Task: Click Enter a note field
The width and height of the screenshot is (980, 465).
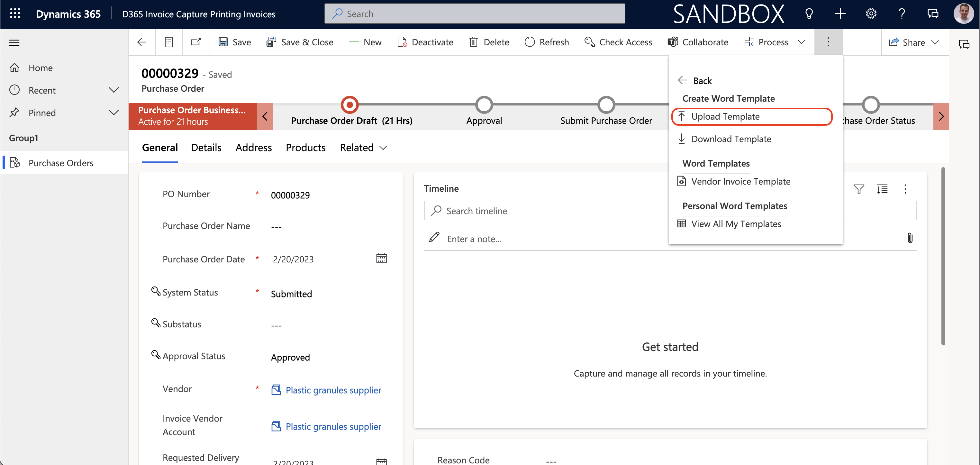Action: 662,239
